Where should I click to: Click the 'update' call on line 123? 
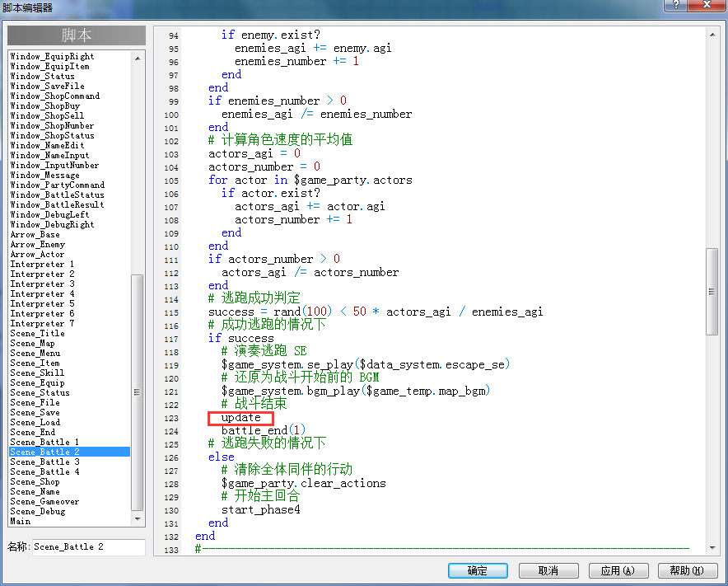click(241, 418)
